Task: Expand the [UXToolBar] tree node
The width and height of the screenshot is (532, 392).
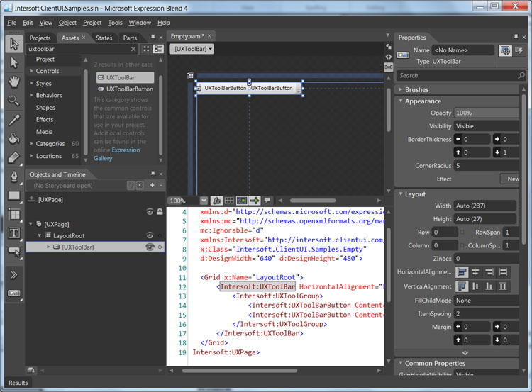Action: [48, 247]
